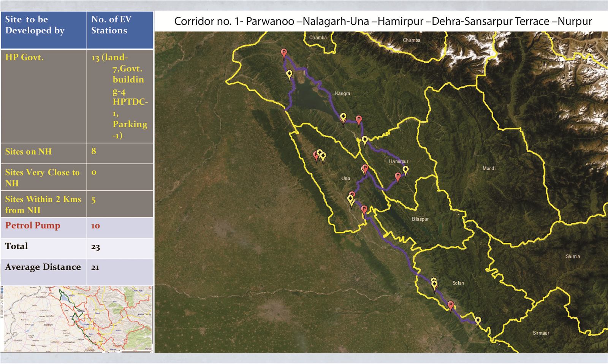The width and height of the screenshot is (608, 364).
Task: Click the corridor title "Corridor no. 1- Parwanoo"
Action: [x=234, y=21]
